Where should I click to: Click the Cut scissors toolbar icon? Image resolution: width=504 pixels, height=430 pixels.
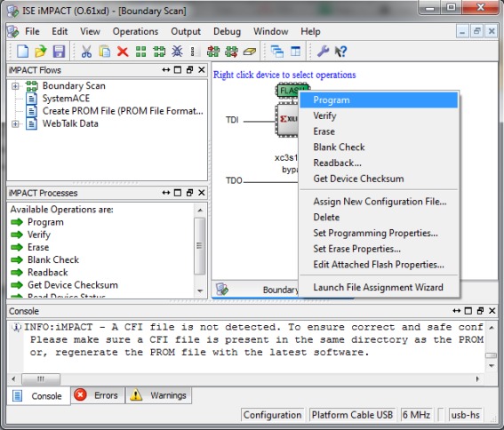pos(86,52)
